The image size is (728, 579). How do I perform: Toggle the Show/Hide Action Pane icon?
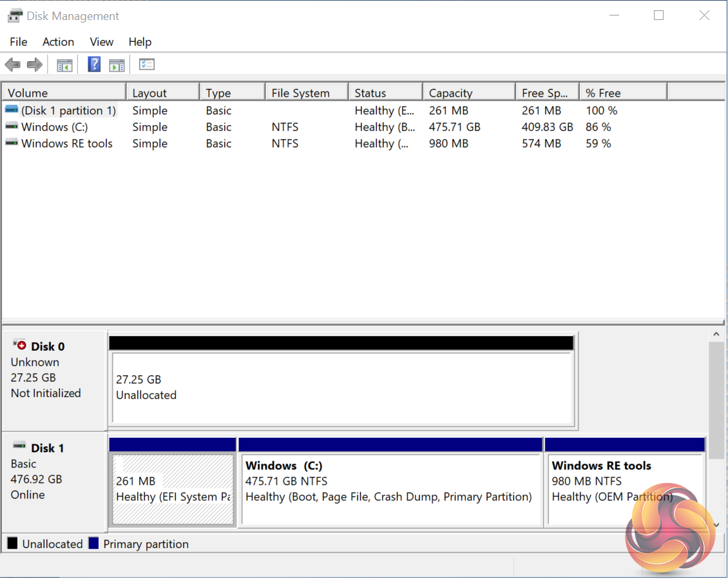117,65
